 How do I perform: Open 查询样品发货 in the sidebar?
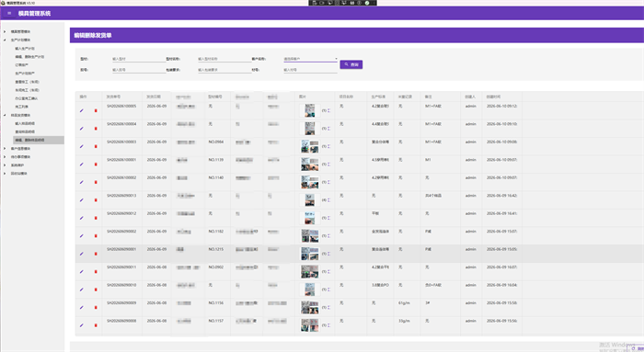tap(25, 131)
